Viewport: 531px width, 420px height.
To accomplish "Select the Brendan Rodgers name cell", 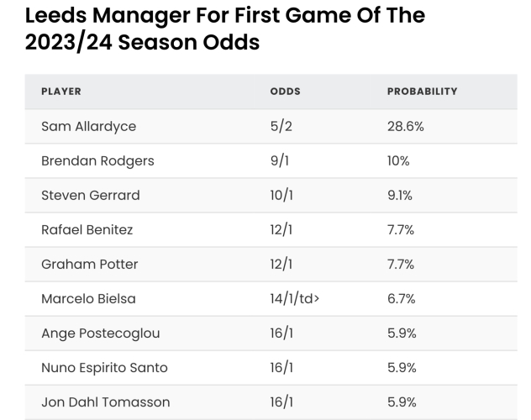I will [97, 160].
